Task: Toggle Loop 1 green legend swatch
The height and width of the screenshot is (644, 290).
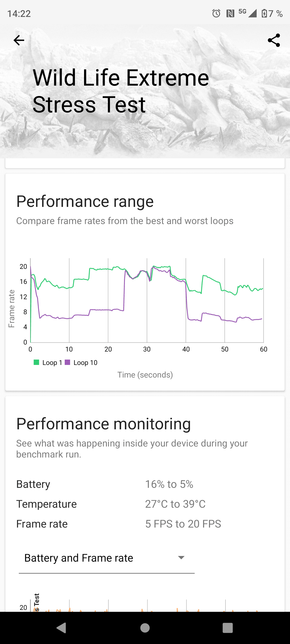Action: [36, 362]
